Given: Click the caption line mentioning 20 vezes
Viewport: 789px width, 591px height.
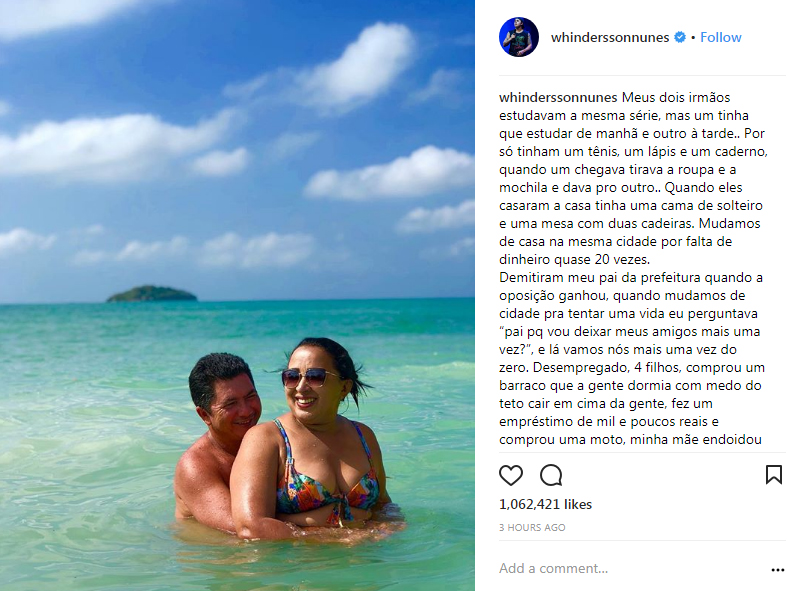Looking at the screenshot, I should [575, 260].
